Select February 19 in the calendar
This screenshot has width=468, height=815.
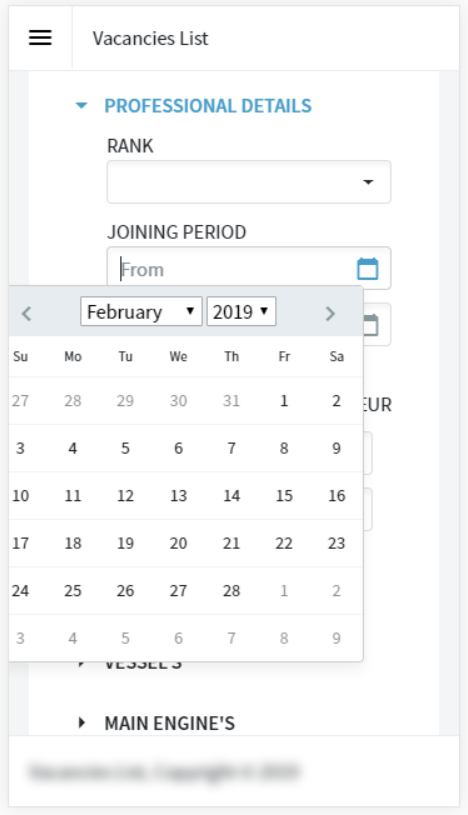pos(125,543)
